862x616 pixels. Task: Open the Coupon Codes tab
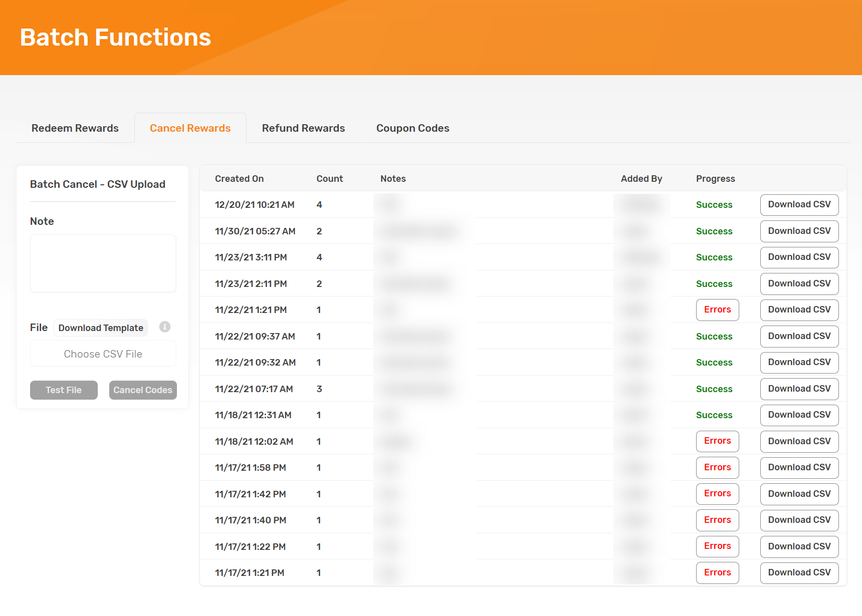[412, 128]
